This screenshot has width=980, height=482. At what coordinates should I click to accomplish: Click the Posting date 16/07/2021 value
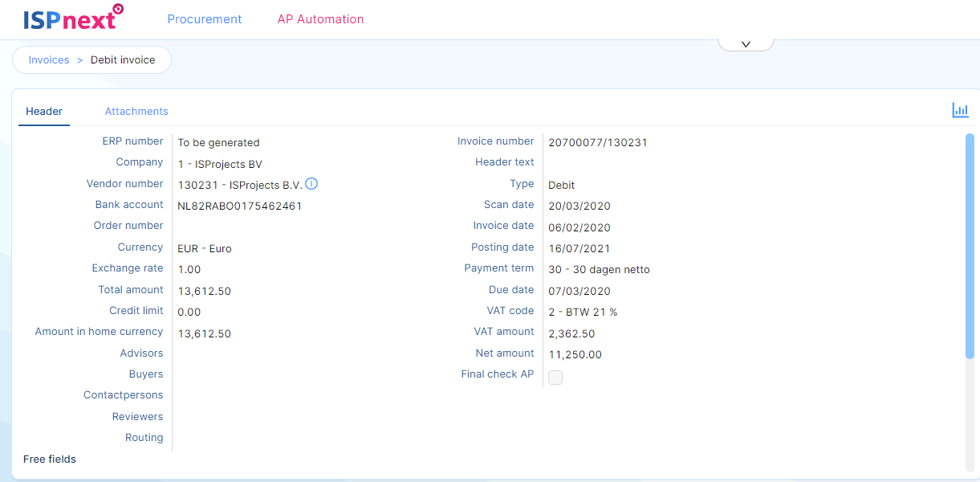579,249
